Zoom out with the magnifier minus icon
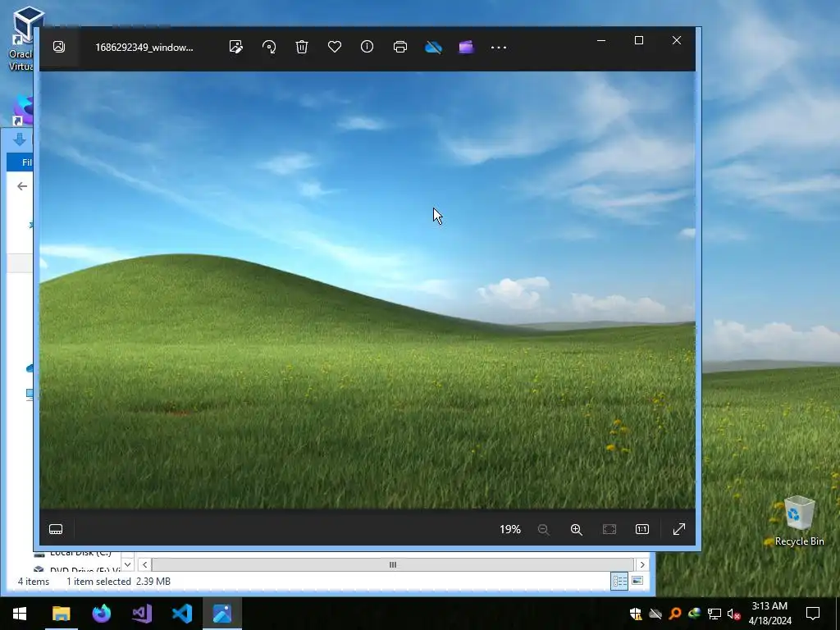840x630 pixels. 543,529
